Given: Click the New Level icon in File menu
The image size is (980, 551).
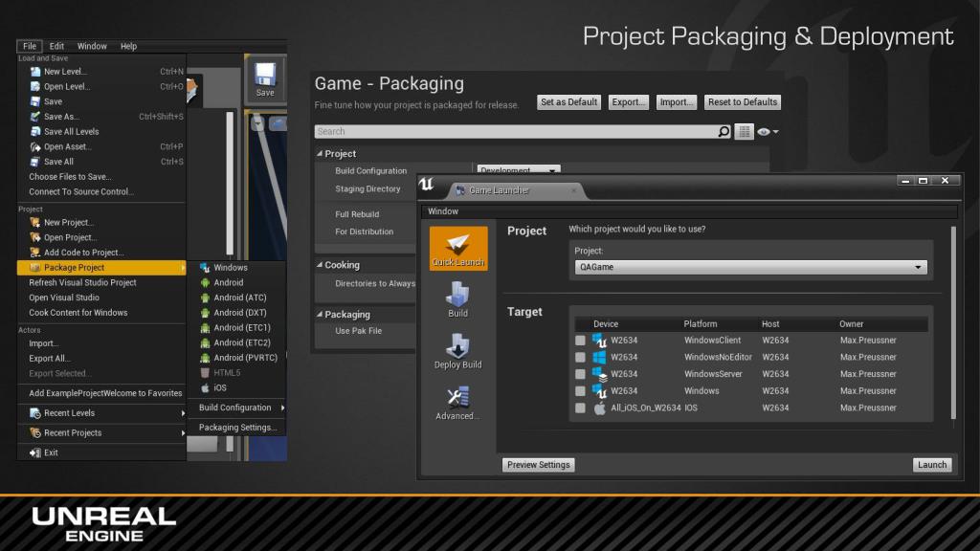Looking at the screenshot, I should (35, 71).
